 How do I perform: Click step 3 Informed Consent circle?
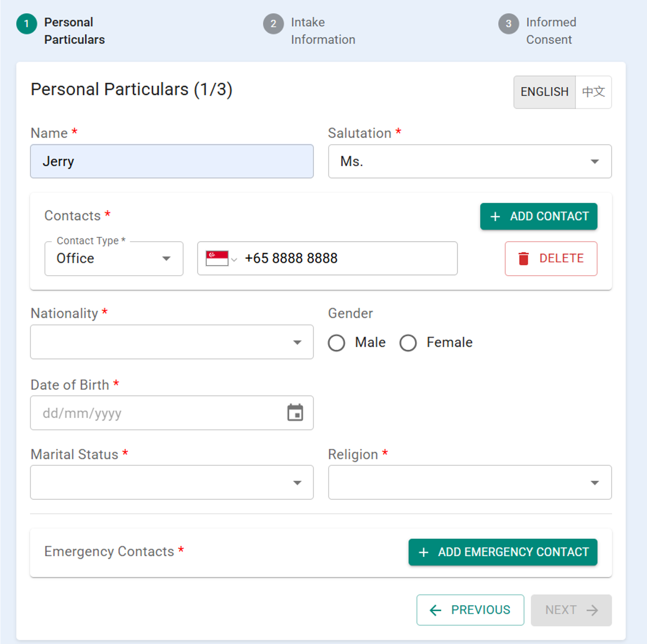point(508,24)
